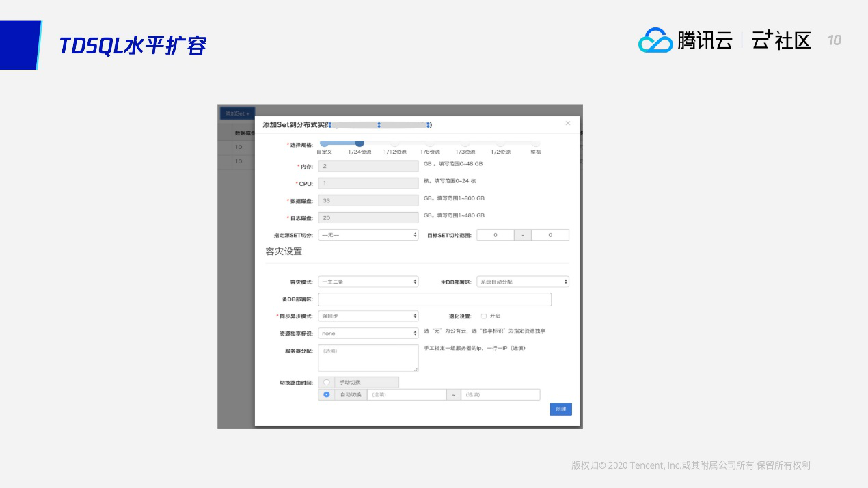Screen dimensions: 868x488
Task: Click the 数据磁盘 input field
Action: (368, 200)
